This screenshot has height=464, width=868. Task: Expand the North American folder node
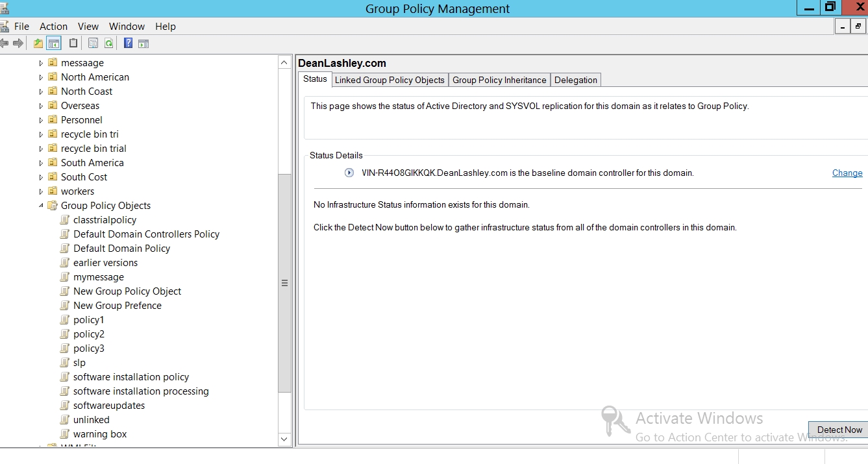tap(41, 77)
